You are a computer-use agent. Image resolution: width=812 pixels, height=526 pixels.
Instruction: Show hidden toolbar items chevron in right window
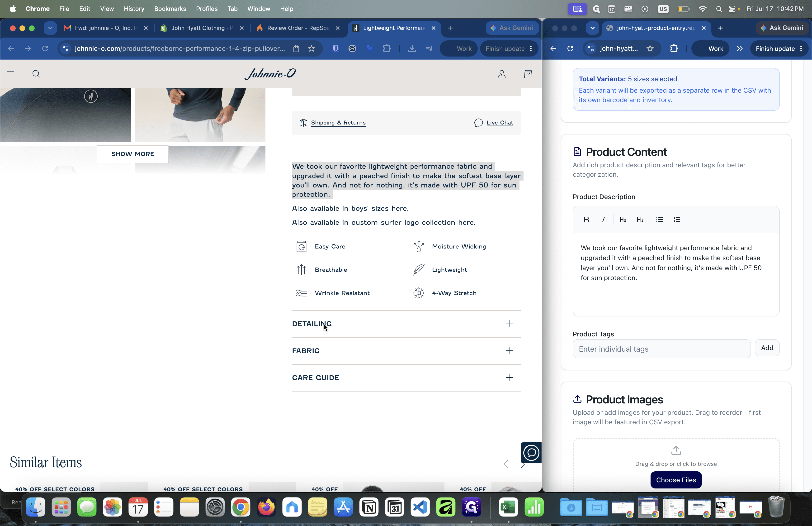[740, 48]
